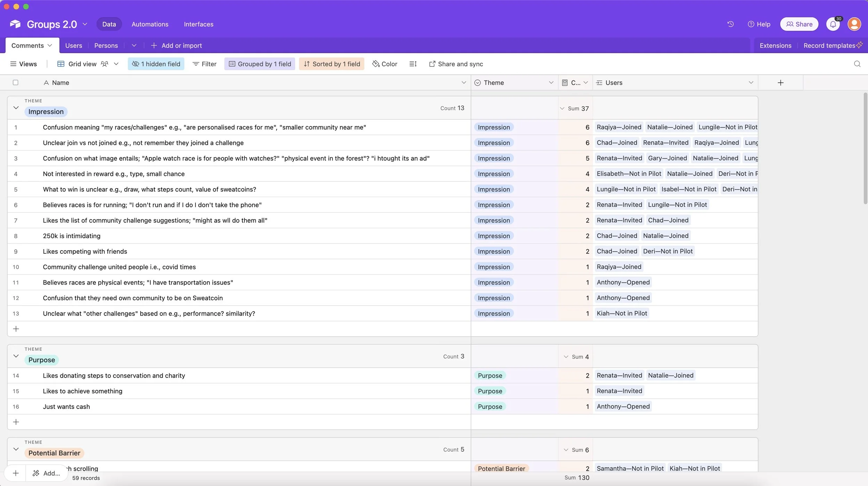Switch to the Users table tab
The height and width of the screenshot is (486, 868).
[x=74, y=45]
